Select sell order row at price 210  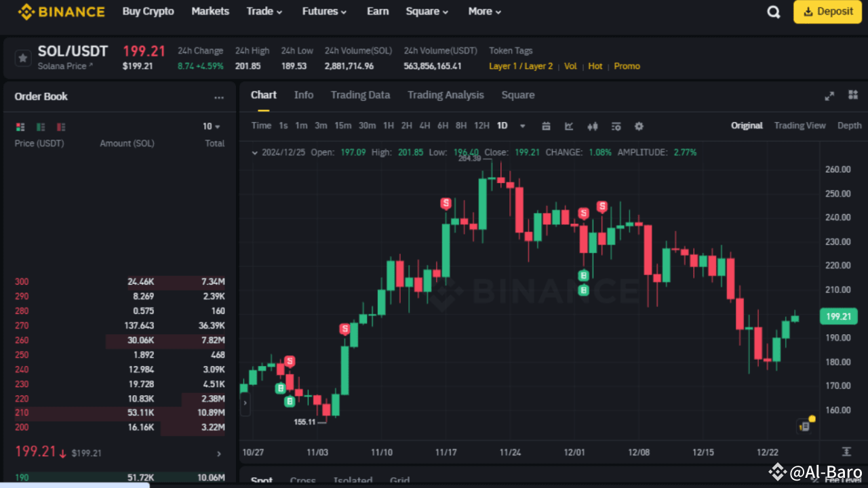[120, 413]
